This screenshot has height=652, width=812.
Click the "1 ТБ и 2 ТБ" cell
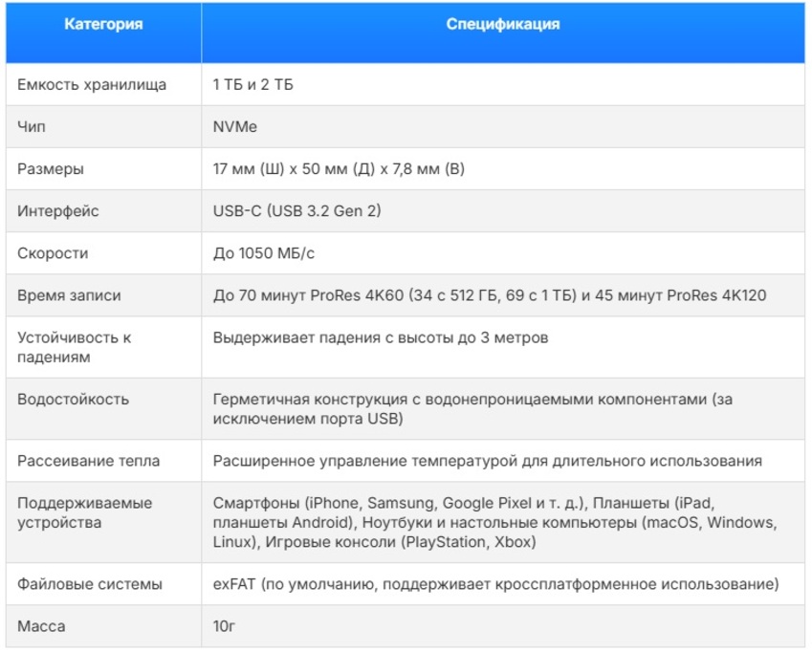tap(253, 85)
